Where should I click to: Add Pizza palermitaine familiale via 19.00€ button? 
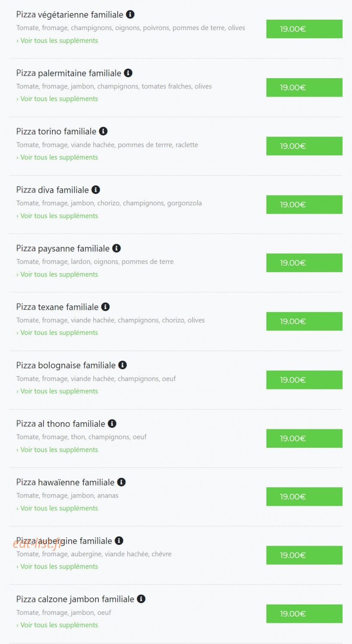click(304, 88)
